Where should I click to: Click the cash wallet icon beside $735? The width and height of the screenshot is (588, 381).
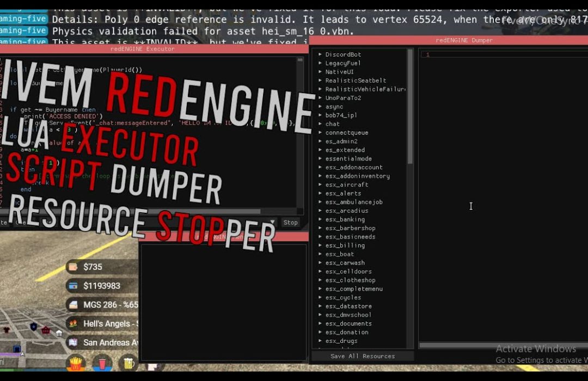[73, 267]
